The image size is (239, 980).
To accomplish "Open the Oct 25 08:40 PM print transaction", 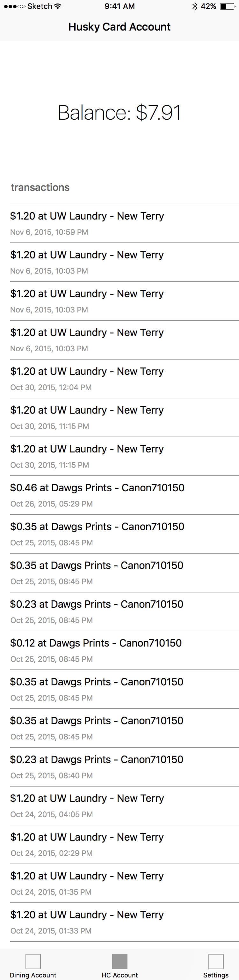I will (119, 766).
